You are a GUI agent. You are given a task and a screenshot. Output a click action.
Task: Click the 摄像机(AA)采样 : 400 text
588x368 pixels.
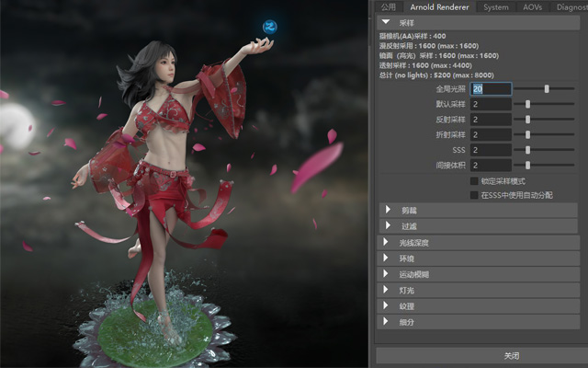413,36
